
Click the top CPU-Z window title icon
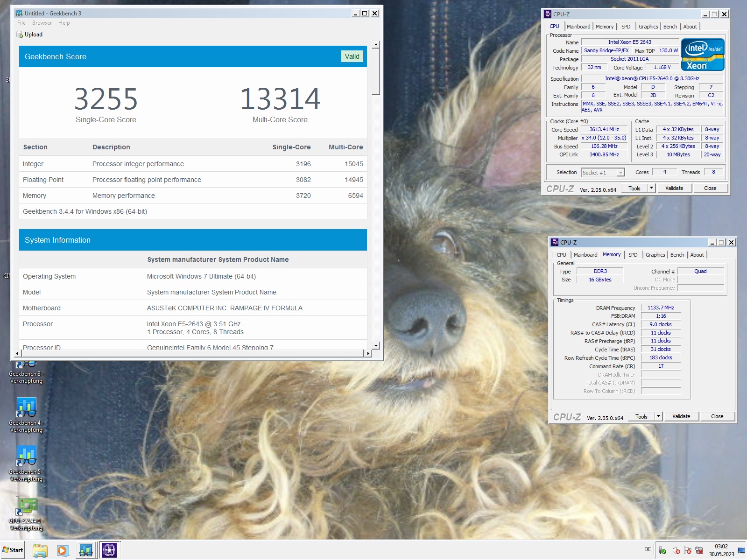pos(548,14)
